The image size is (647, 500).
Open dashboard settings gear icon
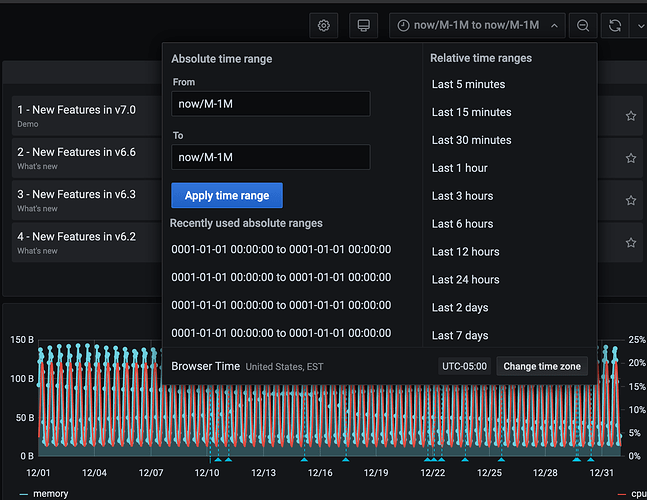pyautogui.click(x=324, y=26)
